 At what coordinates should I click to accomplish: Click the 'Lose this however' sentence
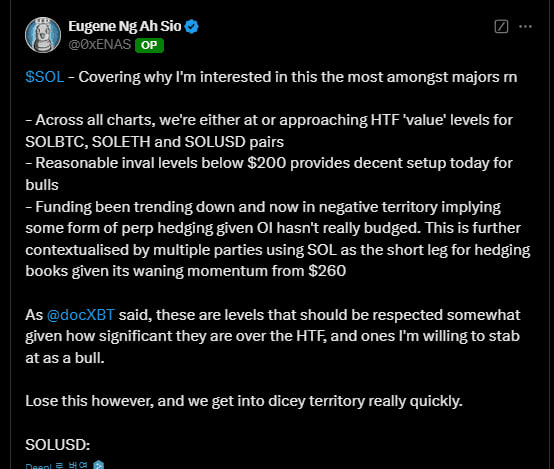click(244, 401)
